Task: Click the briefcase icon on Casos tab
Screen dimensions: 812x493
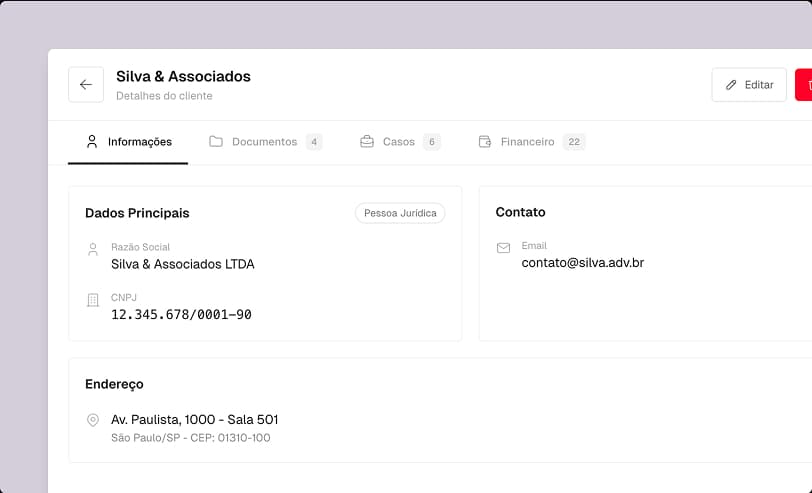Action: [x=367, y=142]
